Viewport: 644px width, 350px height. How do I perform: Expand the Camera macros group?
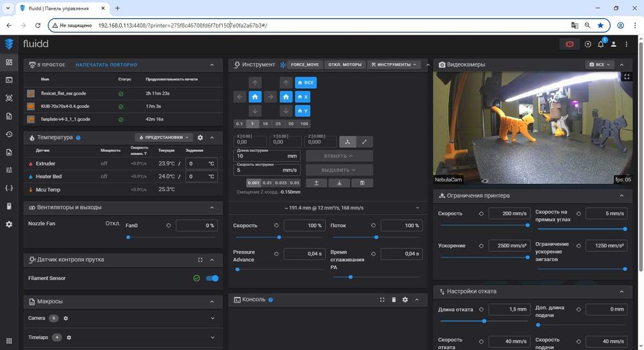pyautogui.click(x=213, y=318)
